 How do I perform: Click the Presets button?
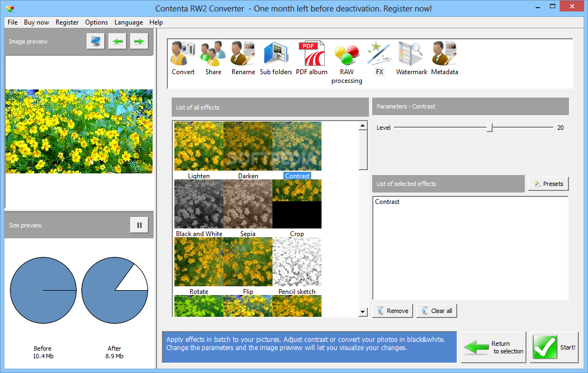(x=548, y=184)
